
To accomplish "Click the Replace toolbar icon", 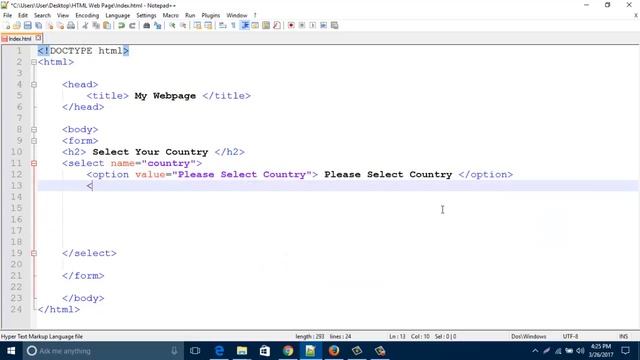I will coord(158,25).
